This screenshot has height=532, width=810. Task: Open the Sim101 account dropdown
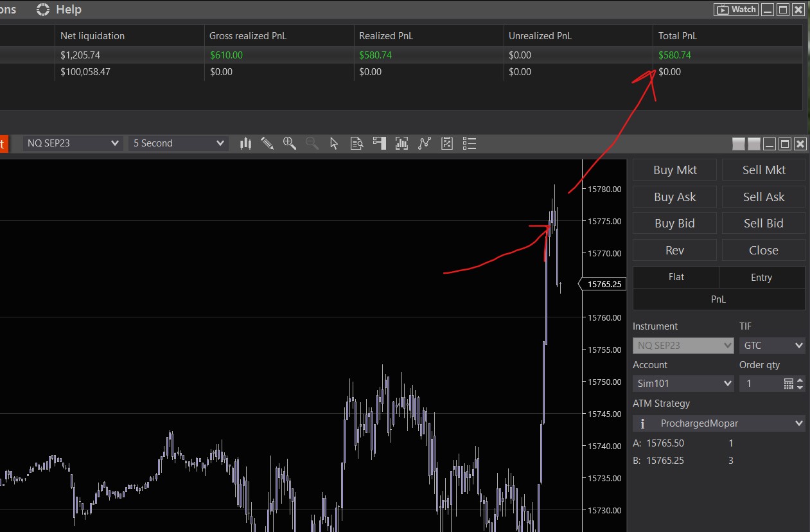683,384
